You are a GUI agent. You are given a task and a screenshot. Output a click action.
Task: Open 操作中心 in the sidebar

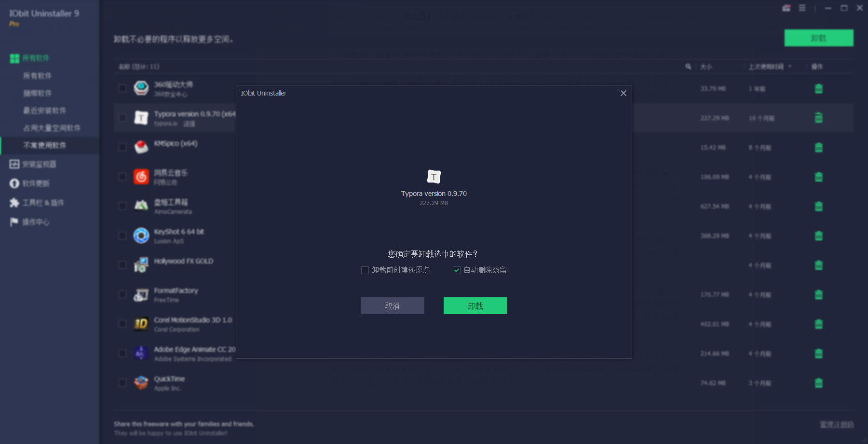click(x=35, y=222)
